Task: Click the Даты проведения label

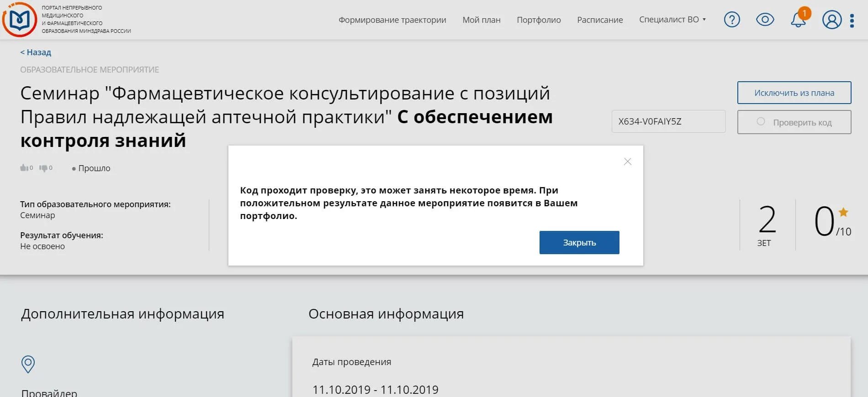Action: (351, 362)
